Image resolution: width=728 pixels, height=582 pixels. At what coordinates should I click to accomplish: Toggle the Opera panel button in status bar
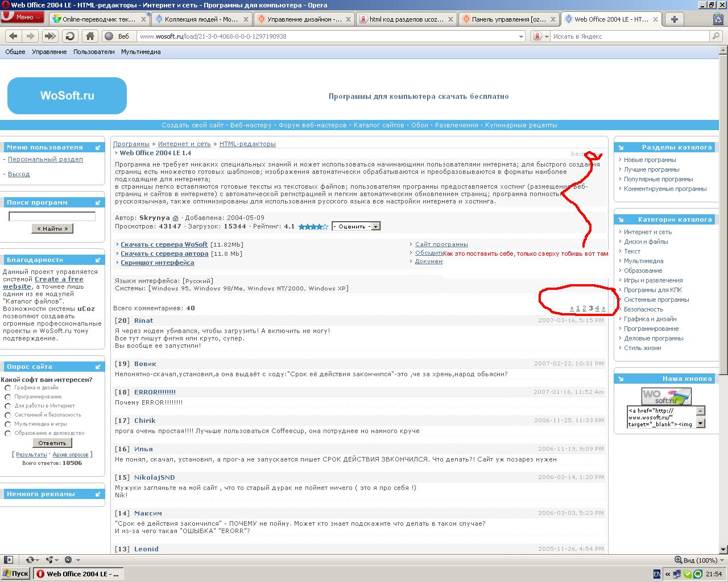pos(8,560)
